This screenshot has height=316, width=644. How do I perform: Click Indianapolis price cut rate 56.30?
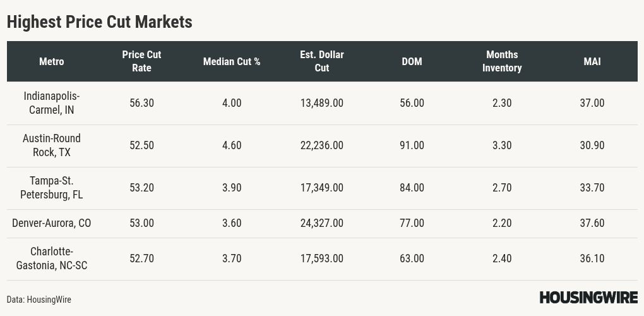click(141, 103)
